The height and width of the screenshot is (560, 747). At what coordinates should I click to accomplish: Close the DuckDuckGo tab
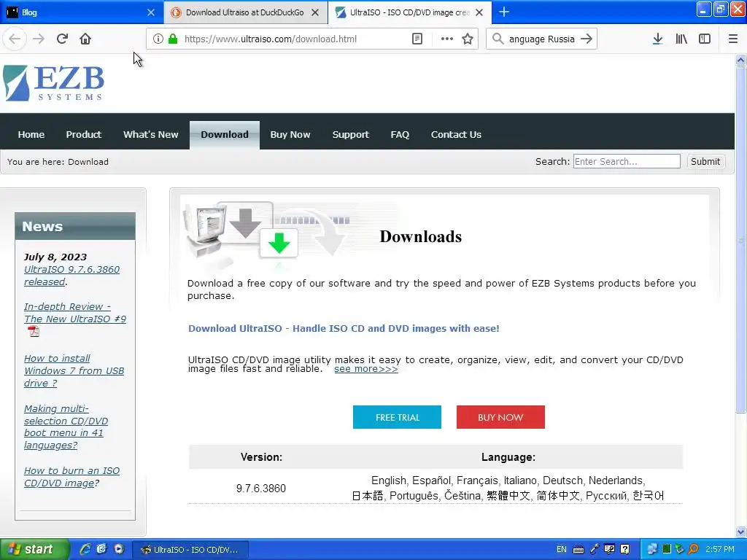[315, 12]
